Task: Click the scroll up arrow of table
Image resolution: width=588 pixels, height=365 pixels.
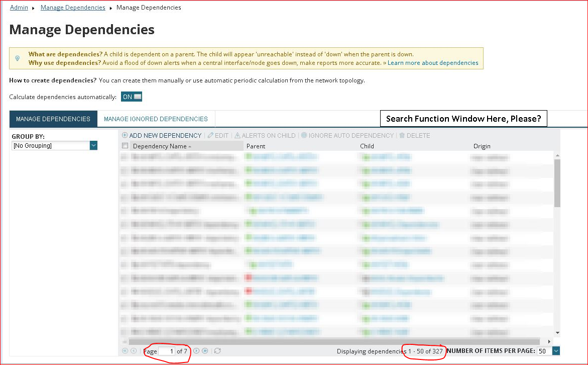Action: click(x=557, y=155)
